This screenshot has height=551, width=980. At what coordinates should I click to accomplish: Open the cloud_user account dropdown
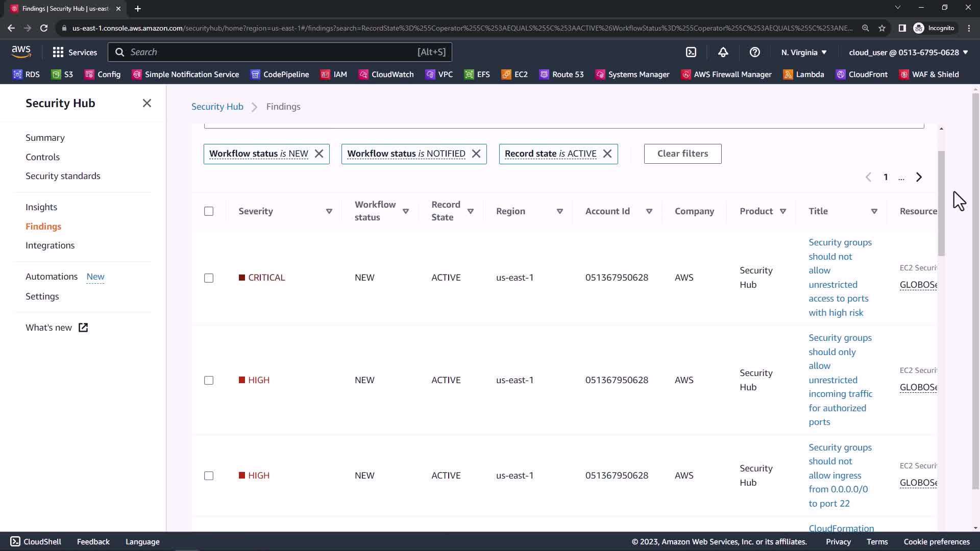pyautogui.click(x=908, y=52)
